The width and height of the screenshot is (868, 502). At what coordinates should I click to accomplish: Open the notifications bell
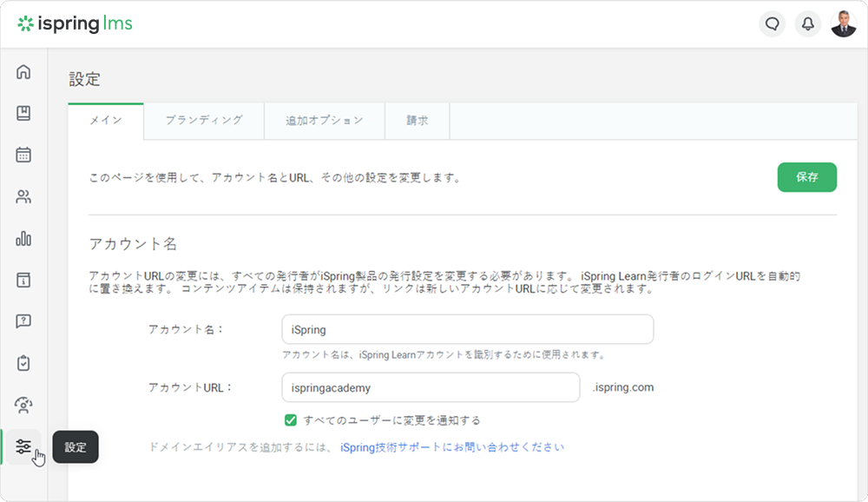pos(807,23)
